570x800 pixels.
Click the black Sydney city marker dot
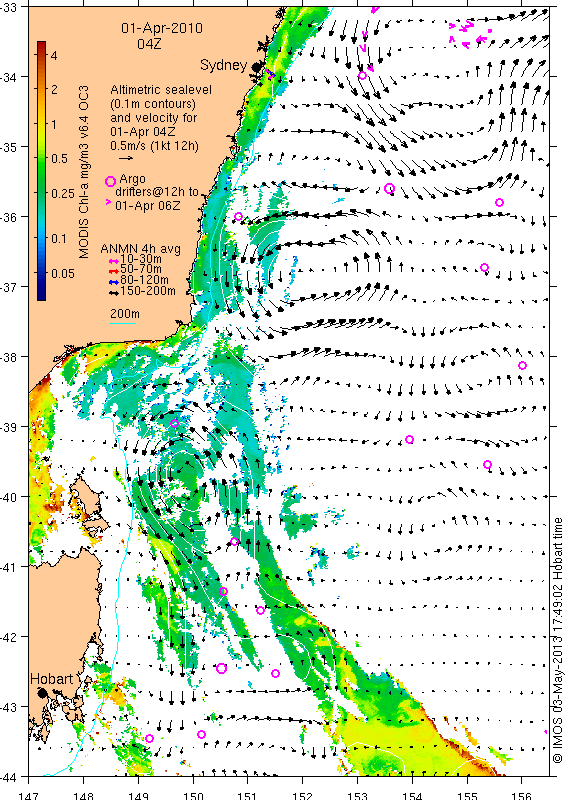tap(257, 67)
